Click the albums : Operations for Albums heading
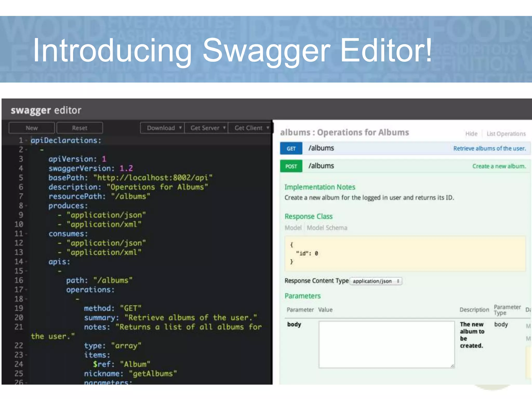Image resolution: width=532 pixels, height=399 pixels. tap(344, 132)
